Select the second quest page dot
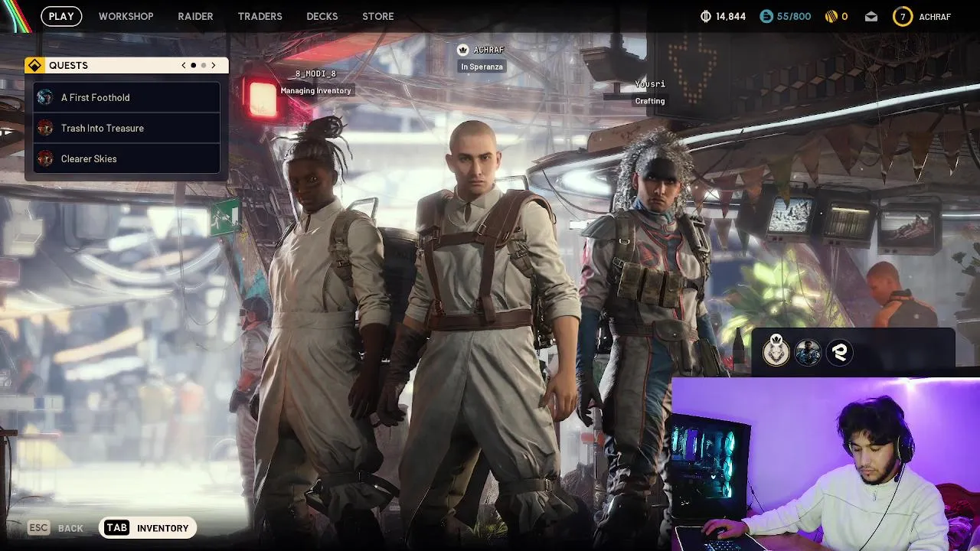Screen dimensions: 980x551 204,65
